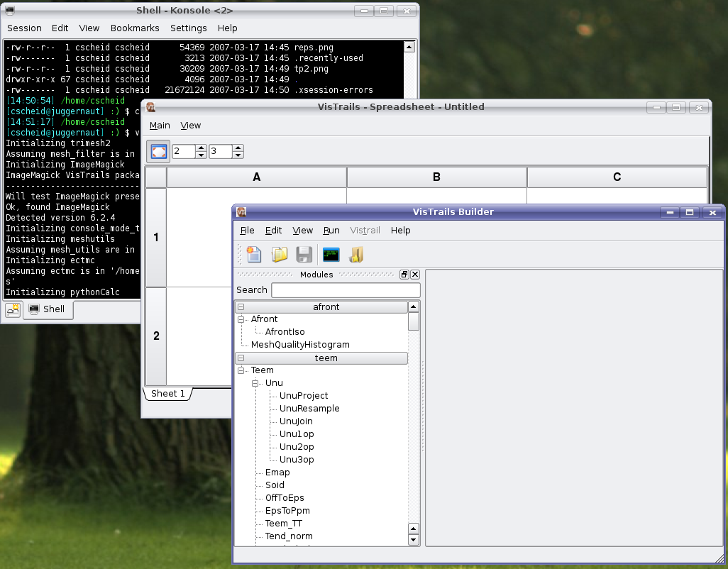Collapse the afront module group

click(241, 307)
